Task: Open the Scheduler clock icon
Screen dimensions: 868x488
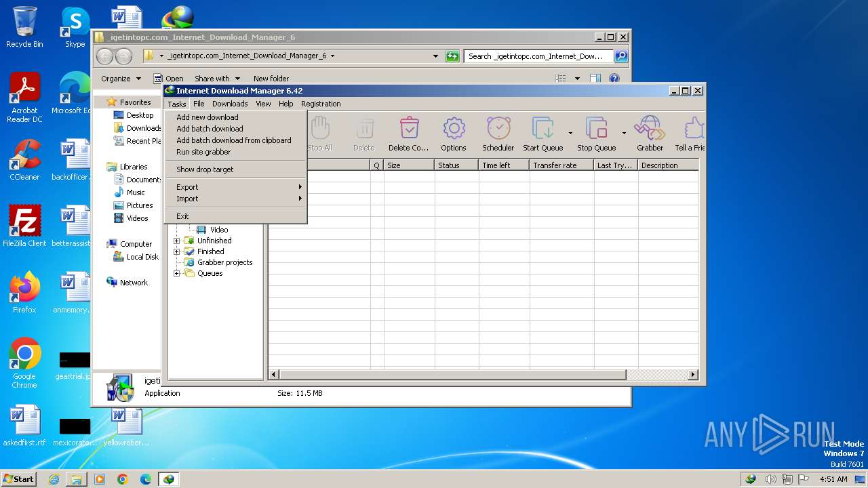Action: tap(498, 134)
